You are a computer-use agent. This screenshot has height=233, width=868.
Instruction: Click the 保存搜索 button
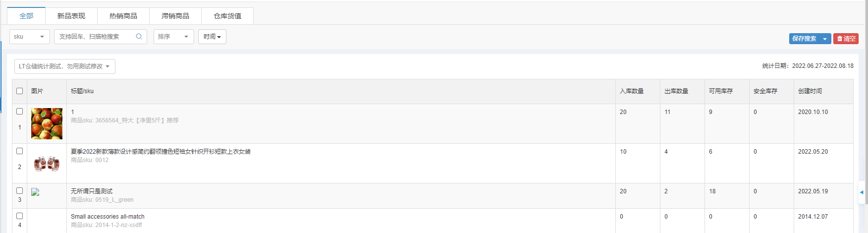tap(804, 39)
